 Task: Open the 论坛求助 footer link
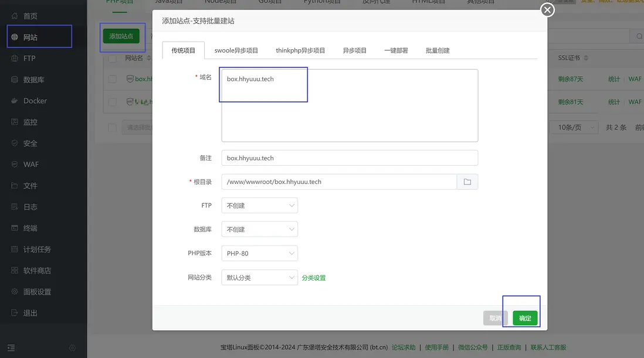coord(404,347)
